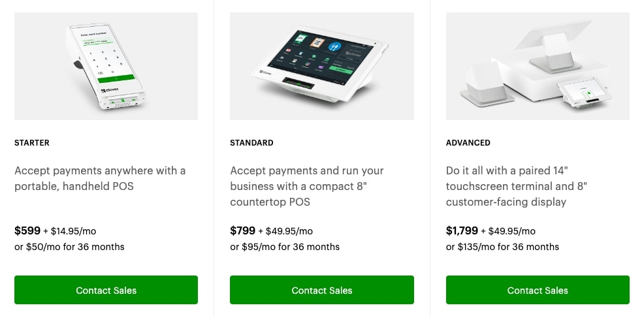Screen dimensions: 644x316
Task: Select the STARTER plan heading
Action: pos(32,143)
